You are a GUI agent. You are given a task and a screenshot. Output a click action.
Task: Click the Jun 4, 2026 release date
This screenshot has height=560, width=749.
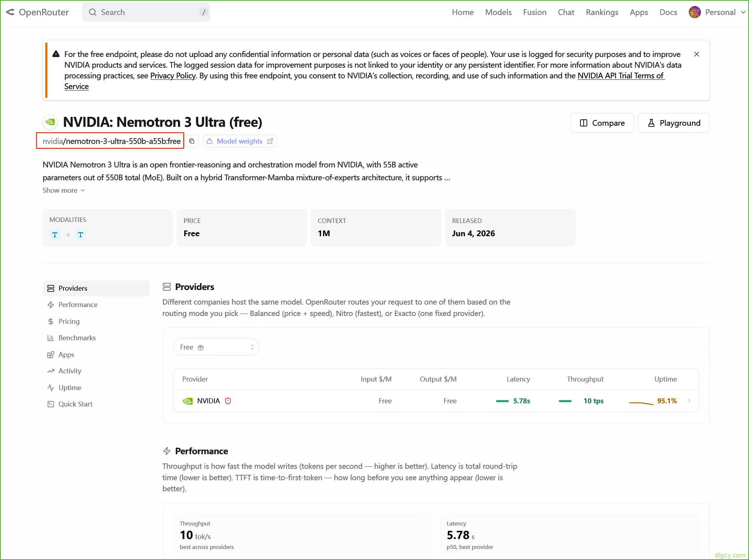click(x=474, y=233)
